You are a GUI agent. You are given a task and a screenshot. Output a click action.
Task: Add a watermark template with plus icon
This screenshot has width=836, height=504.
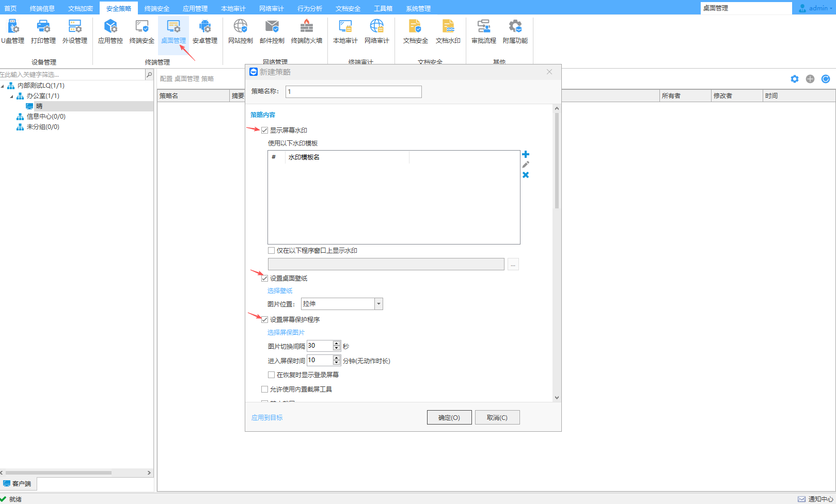(526, 154)
